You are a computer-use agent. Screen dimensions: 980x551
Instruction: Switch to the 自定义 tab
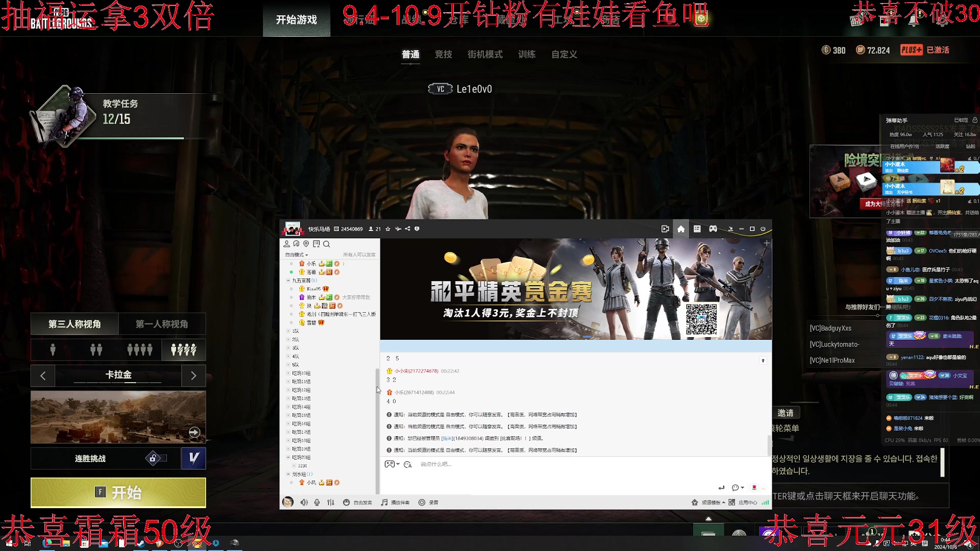[x=564, y=54]
